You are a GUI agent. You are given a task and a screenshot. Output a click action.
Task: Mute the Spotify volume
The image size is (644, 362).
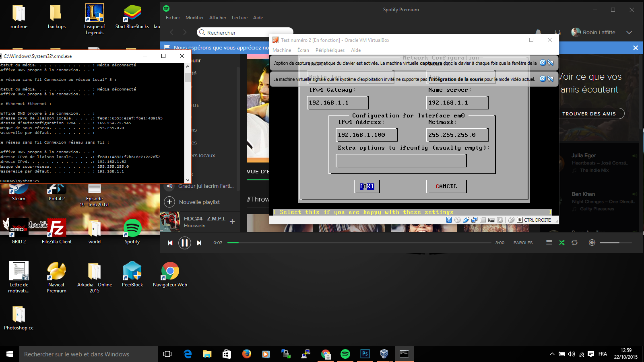point(592,243)
